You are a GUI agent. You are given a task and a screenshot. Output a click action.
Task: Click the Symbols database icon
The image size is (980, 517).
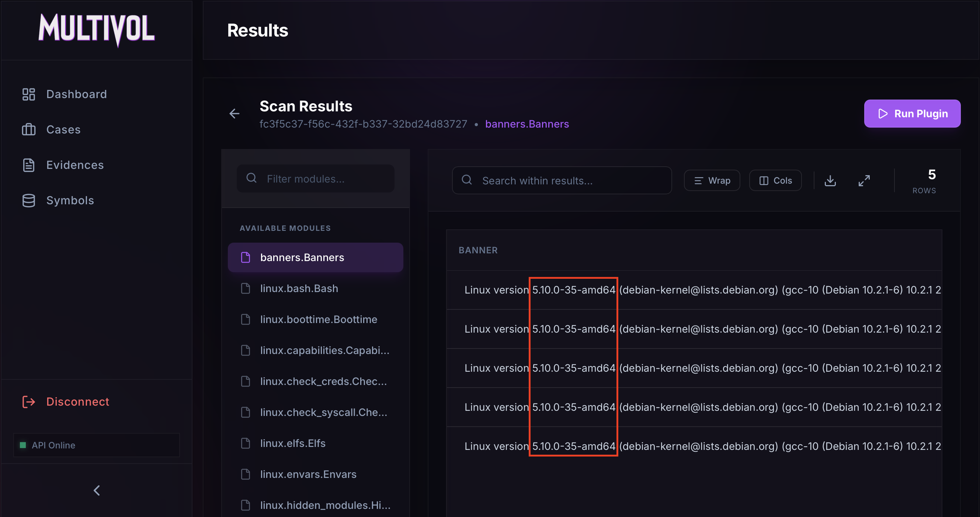[28, 201]
